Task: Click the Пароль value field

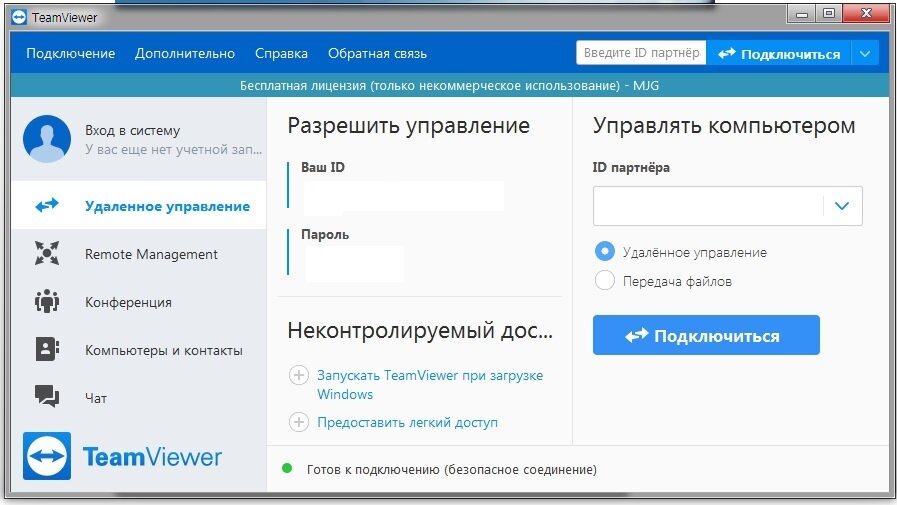Action: coord(354,264)
